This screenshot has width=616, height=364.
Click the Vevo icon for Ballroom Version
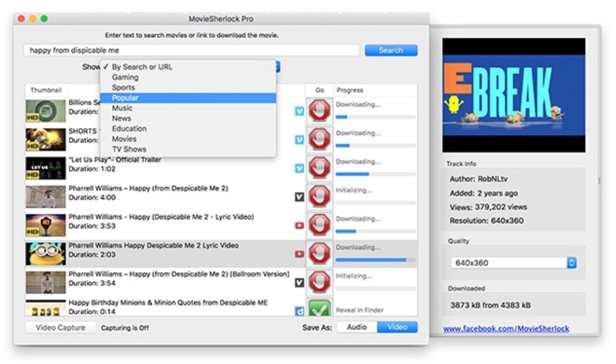click(x=299, y=282)
